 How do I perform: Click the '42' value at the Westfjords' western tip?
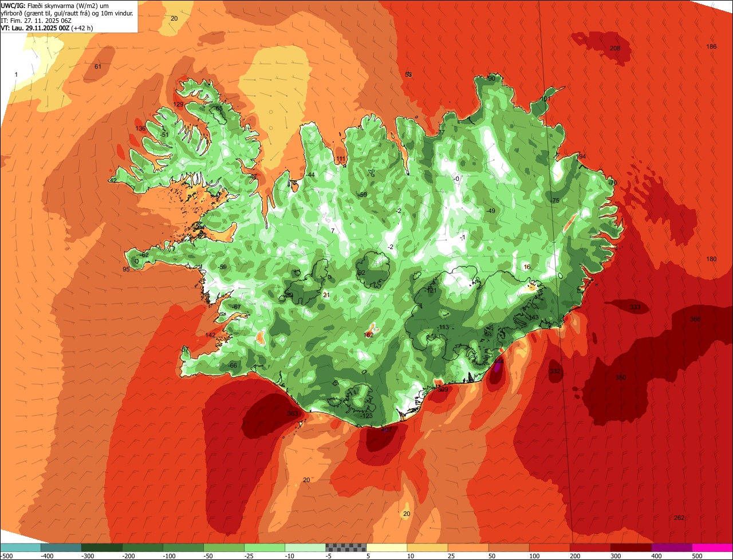pyautogui.click(x=113, y=180)
